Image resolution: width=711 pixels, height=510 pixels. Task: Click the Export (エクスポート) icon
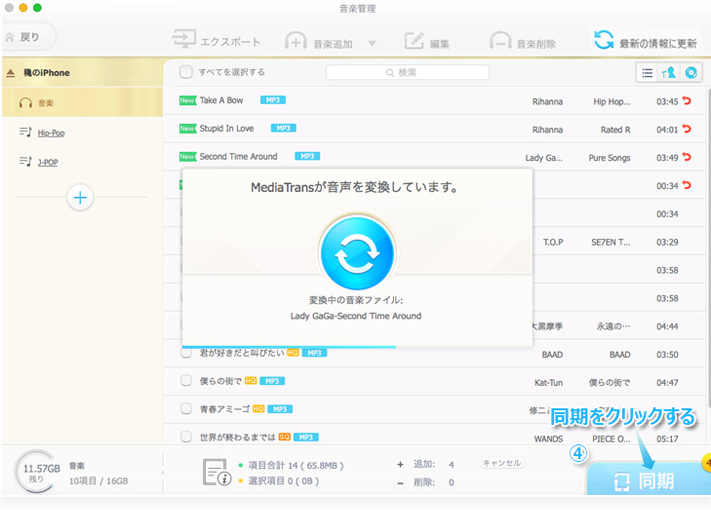(x=184, y=39)
